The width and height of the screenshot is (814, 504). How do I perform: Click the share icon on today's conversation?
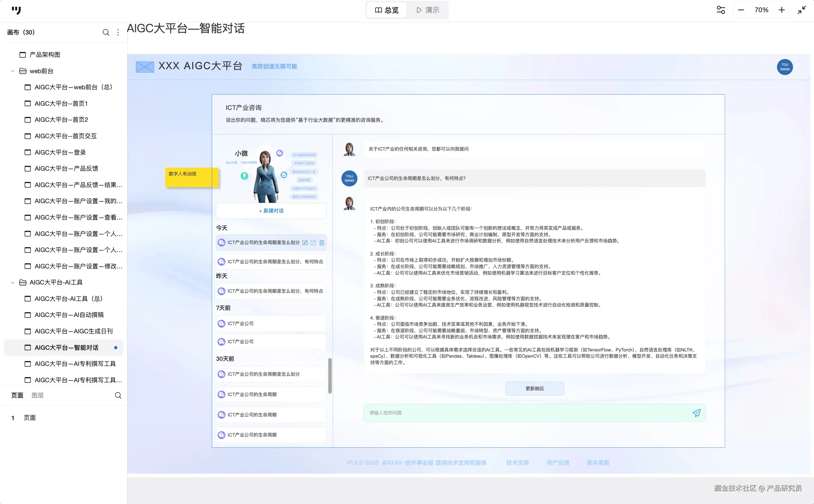(x=313, y=243)
